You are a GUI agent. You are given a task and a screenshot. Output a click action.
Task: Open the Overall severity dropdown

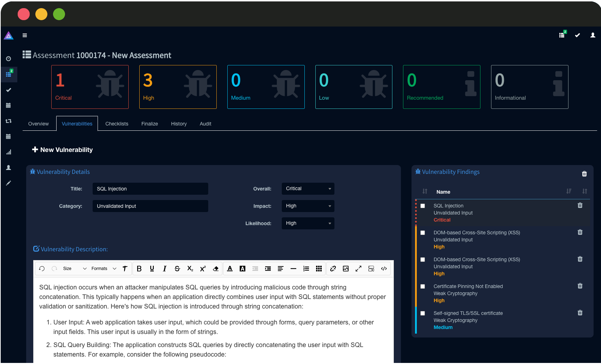point(308,189)
